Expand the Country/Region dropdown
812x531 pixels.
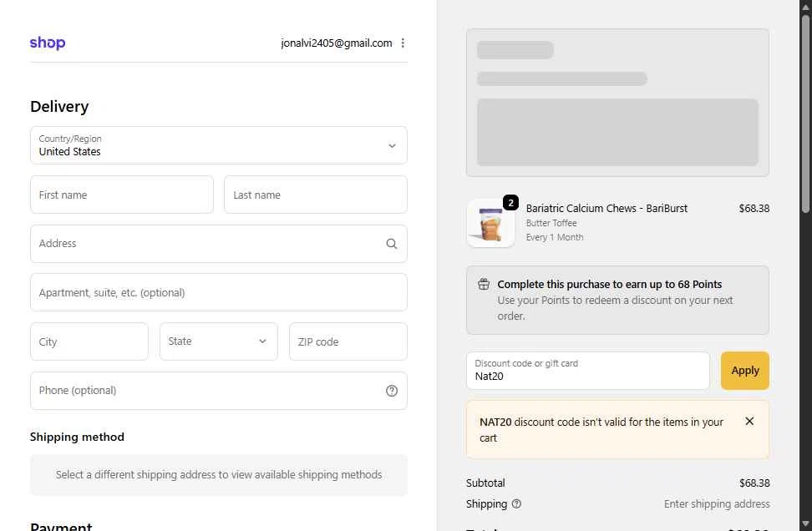coord(219,145)
